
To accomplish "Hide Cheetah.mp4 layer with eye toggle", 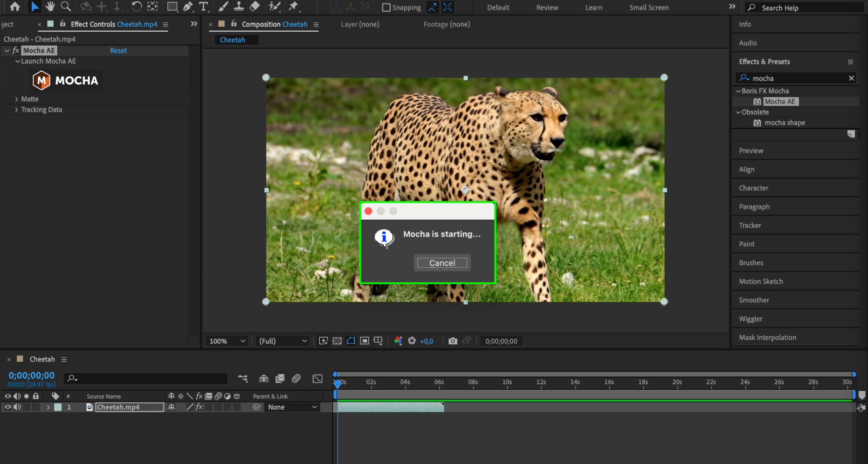I will 7,407.
